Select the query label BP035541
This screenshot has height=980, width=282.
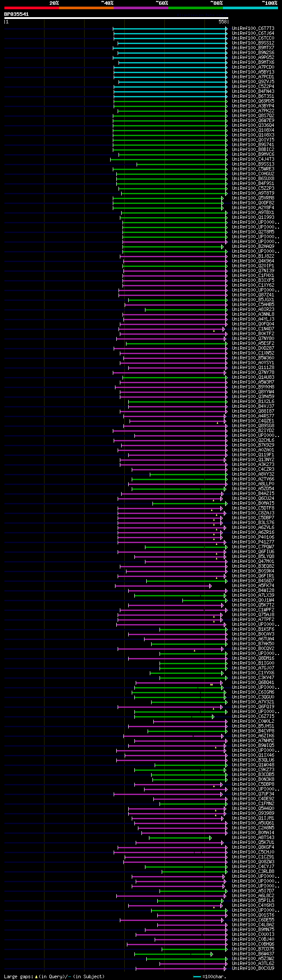(x=17, y=14)
